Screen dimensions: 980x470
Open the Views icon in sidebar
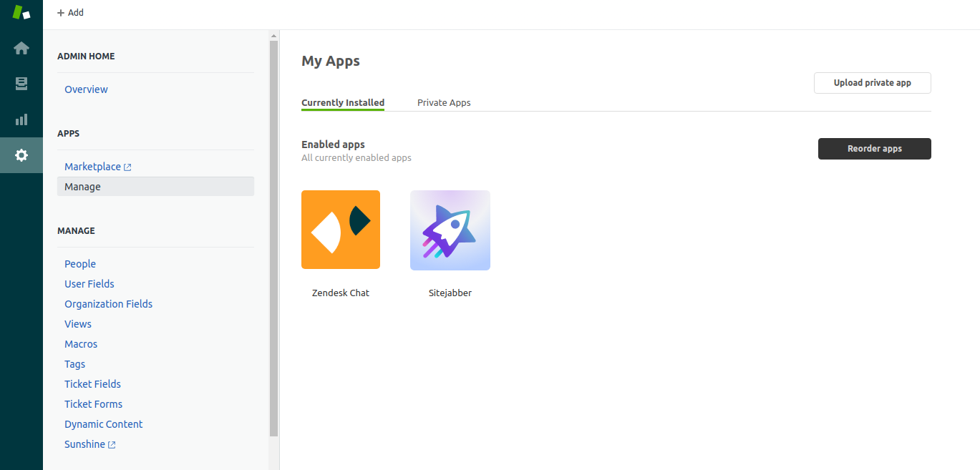pos(21,84)
